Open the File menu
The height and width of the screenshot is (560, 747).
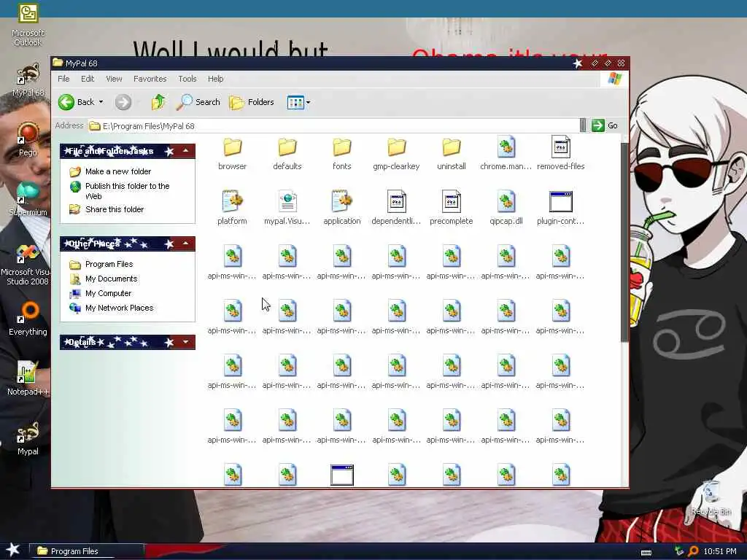point(63,79)
